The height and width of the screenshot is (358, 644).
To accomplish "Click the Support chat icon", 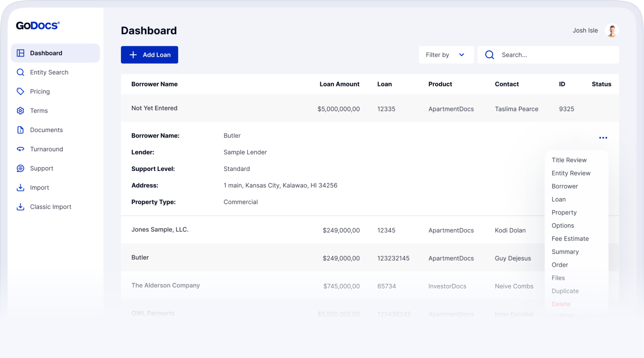I will [20, 168].
